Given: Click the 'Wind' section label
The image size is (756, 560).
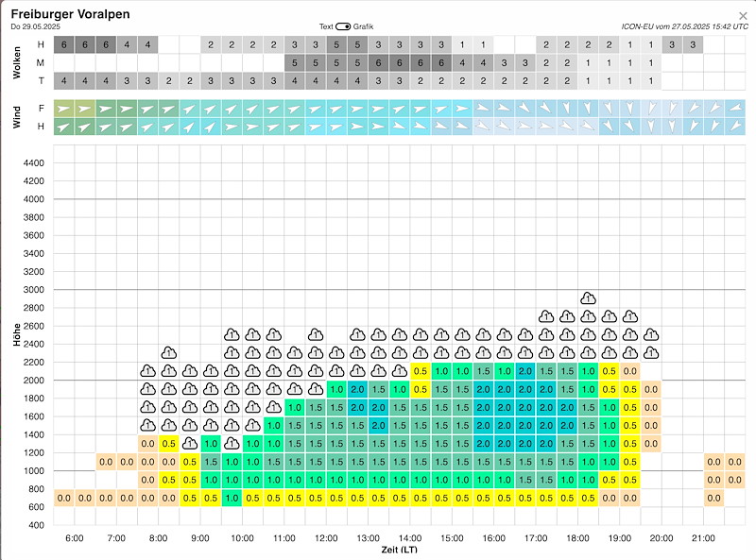Looking at the screenshot, I should coord(17,117).
